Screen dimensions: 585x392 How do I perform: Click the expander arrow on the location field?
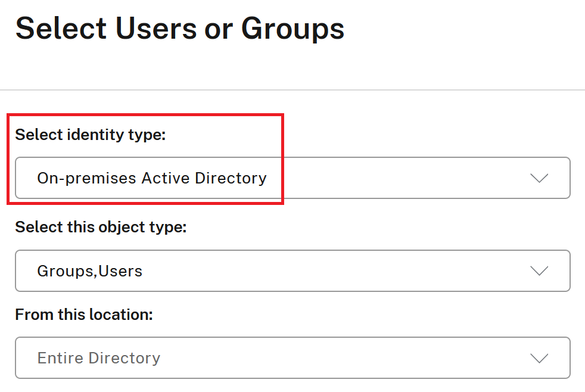539,357
